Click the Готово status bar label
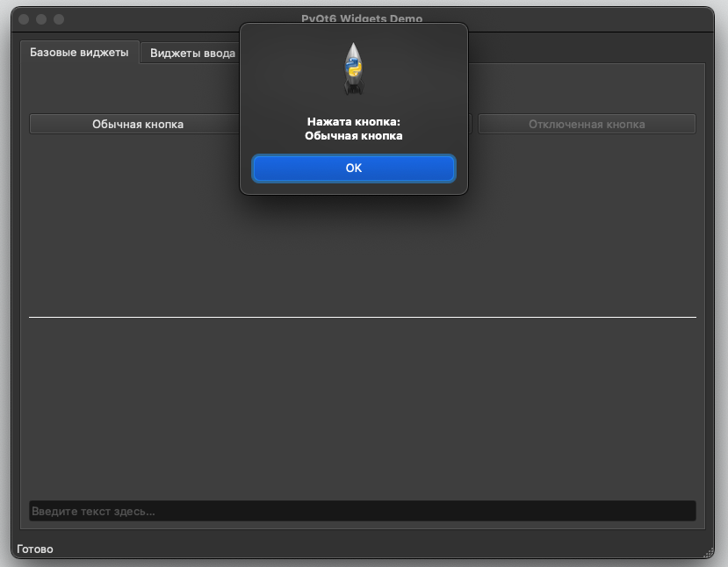728x567 pixels. point(36,549)
